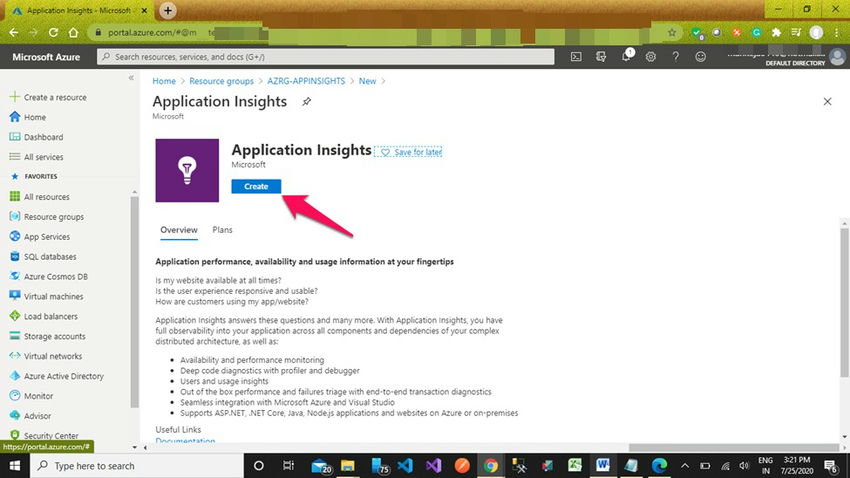Screen dimensions: 850x478
Task: Open Azure Cosmos DB in sidebar
Action: coord(49,276)
